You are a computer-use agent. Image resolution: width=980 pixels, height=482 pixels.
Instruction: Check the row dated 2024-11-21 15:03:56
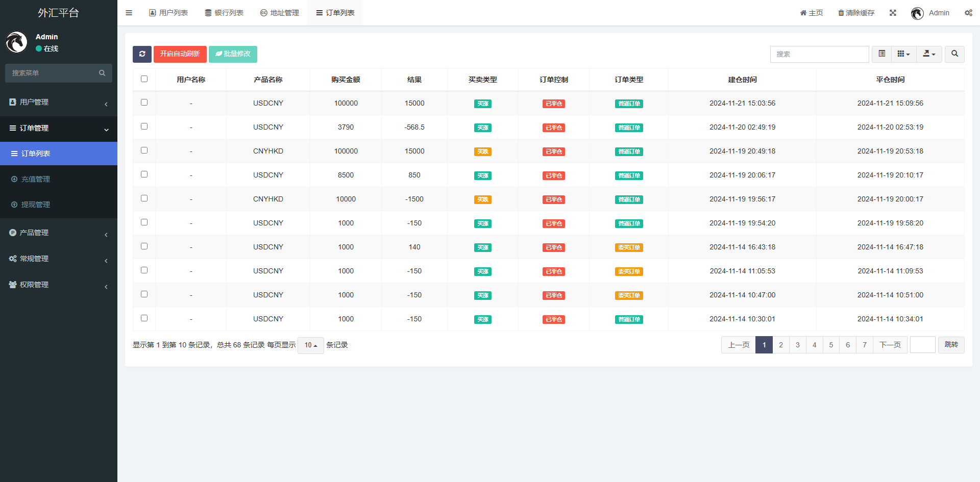tap(144, 102)
